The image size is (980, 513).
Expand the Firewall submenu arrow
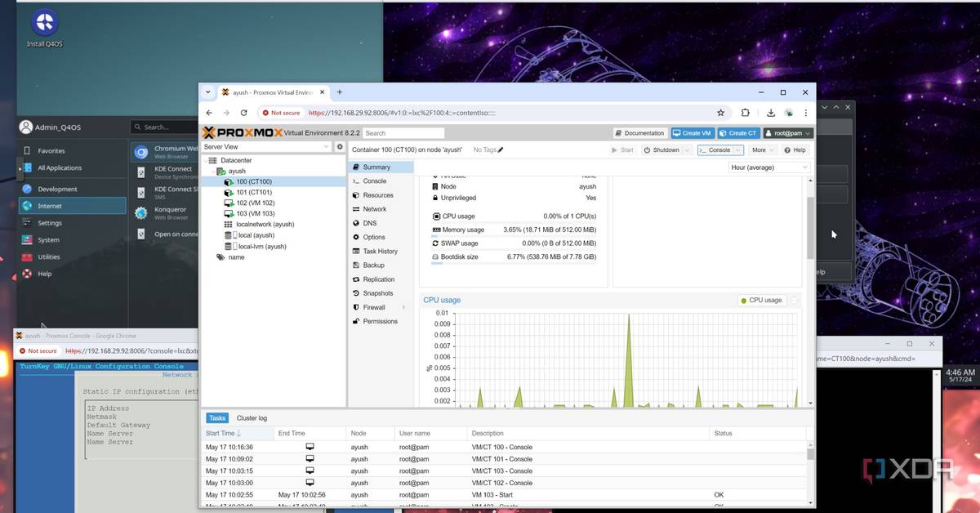pos(403,307)
